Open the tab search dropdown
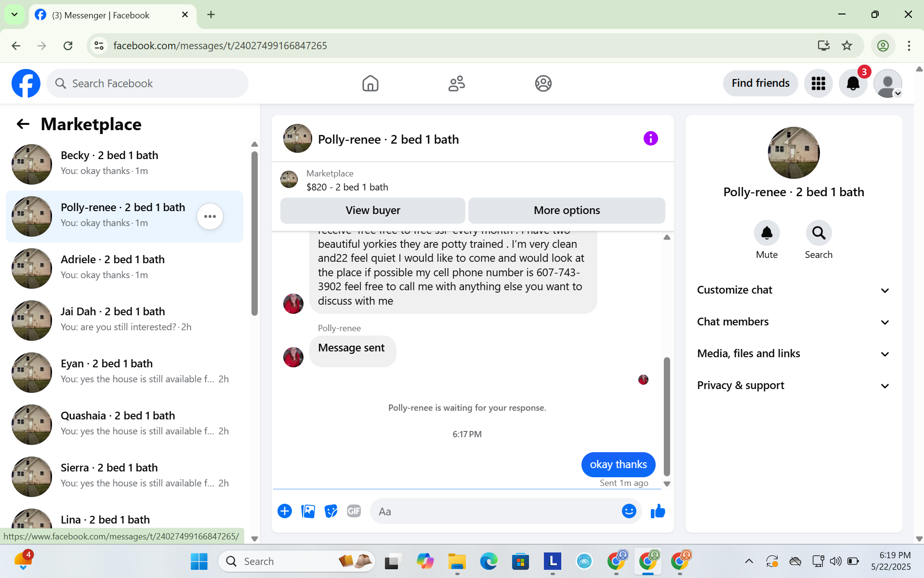This screenshot has width=924, height=578. (14, 15)
